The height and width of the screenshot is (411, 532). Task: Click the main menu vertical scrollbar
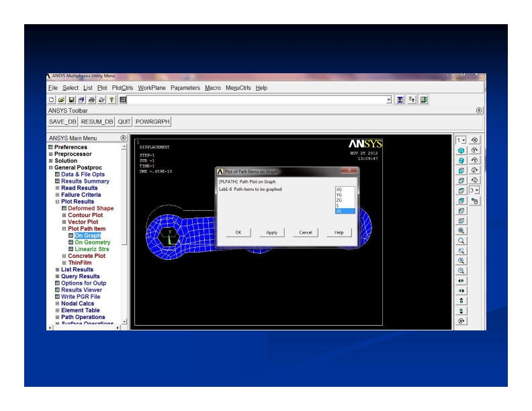pyautogui.click(x=124, y=233)
